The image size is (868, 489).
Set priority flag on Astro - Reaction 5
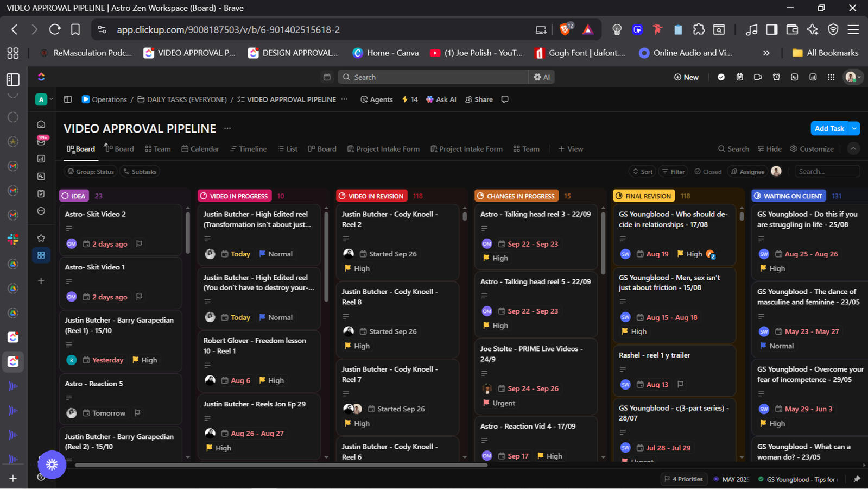[x=137, y=413]
